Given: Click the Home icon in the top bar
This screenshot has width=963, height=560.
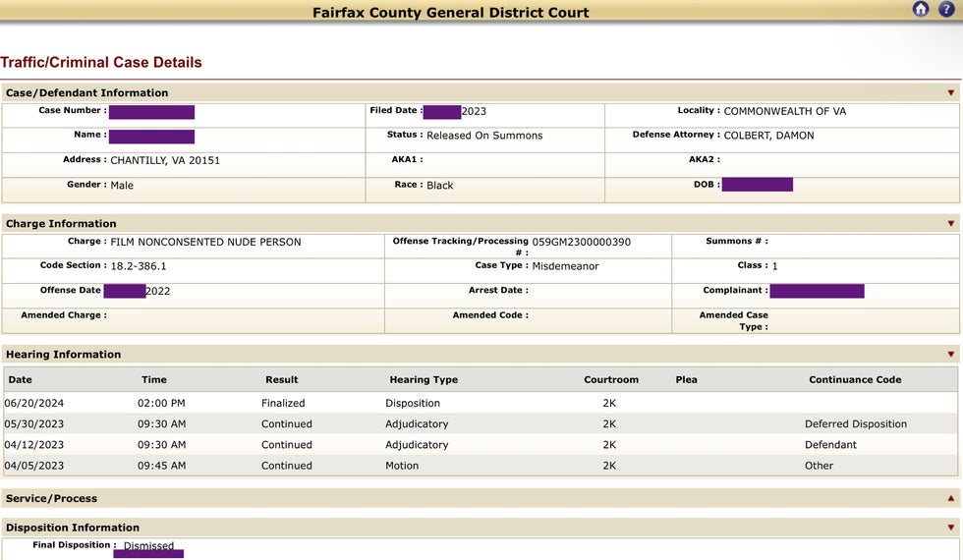Looking at the screenshot, I should pos(921,10).
